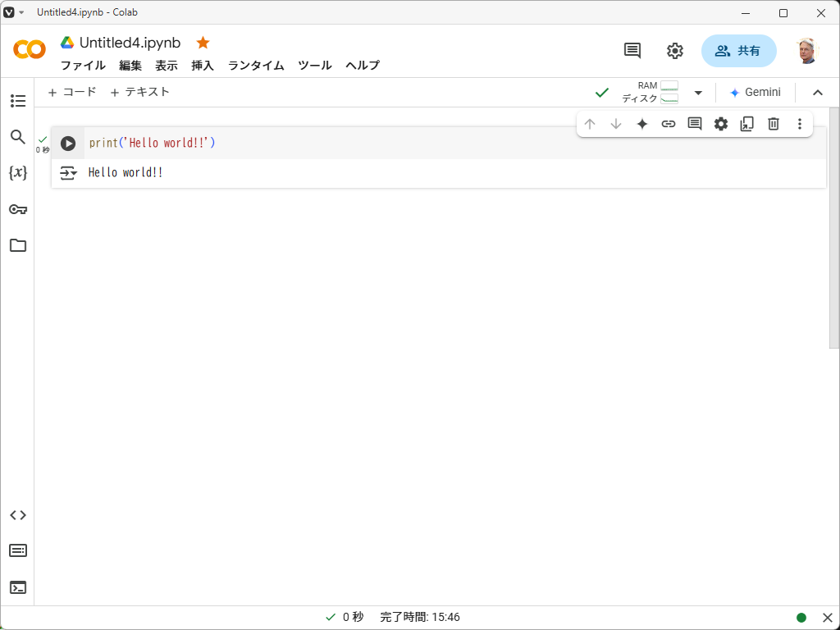Open the 編集 menu
Image resolution: width=840 pixels, height=630 pixels.
(x=130, y=66)
